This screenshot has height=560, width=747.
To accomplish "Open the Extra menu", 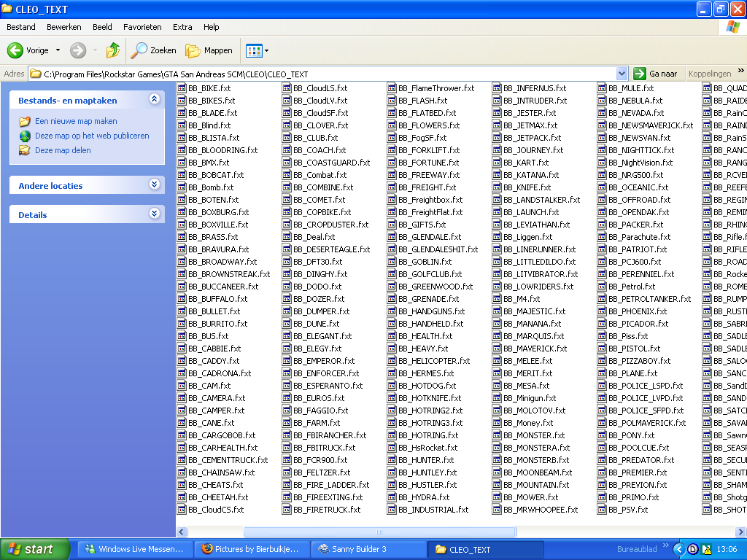I will pos(182,27).
